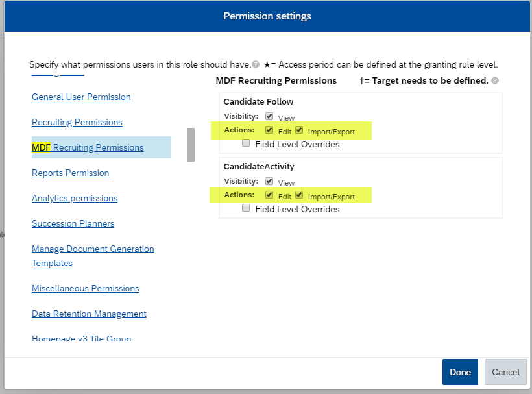Image resolution: width=532 pixels, height=394 pixels.
Task: Open Succession Planners section
Action: 73,223
